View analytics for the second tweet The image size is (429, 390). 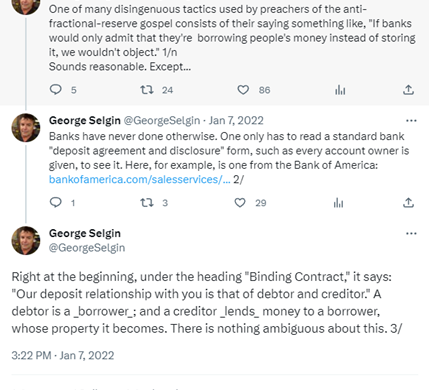(338, 202)
